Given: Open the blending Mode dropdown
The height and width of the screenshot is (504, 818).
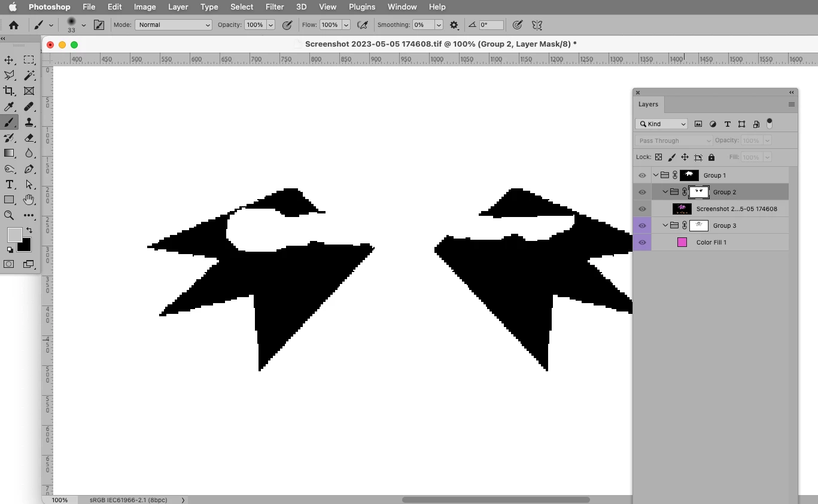Looking at the screenshot, I should pos(174,25).
